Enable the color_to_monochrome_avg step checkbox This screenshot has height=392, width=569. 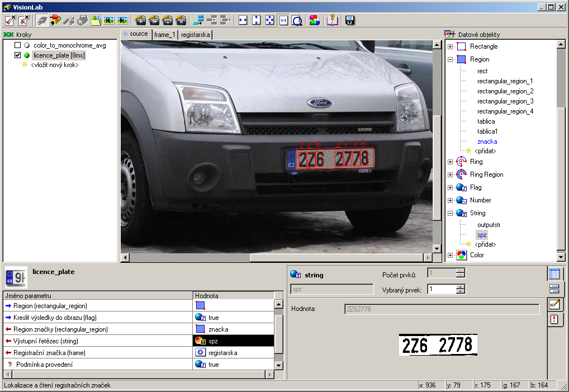(18, 45)
